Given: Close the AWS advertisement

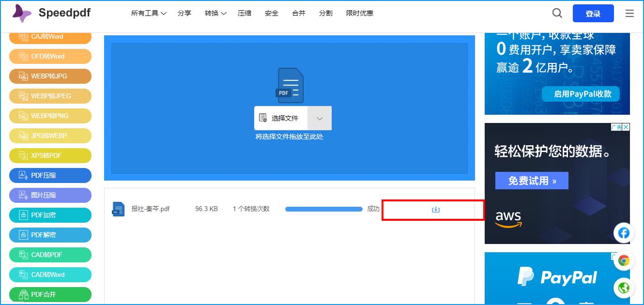Looking at the screenshot, I should (625, 126).
